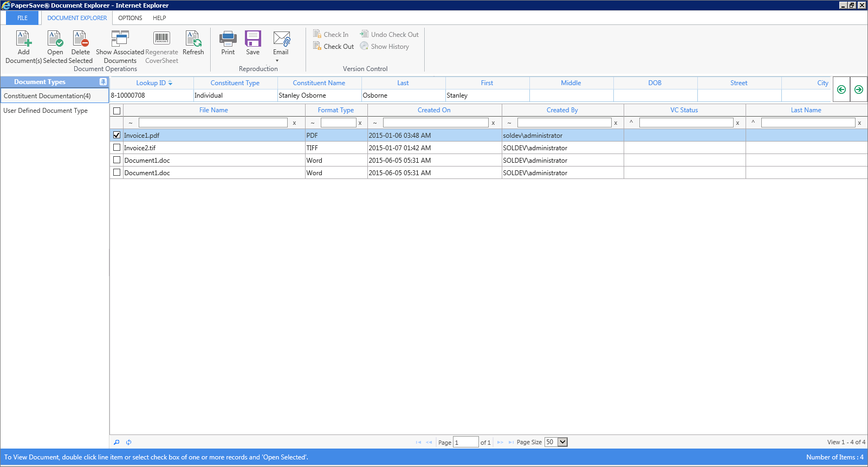The image size is (868, 467).
Task: Click the Check In icon
Action: tap(318, 34)
